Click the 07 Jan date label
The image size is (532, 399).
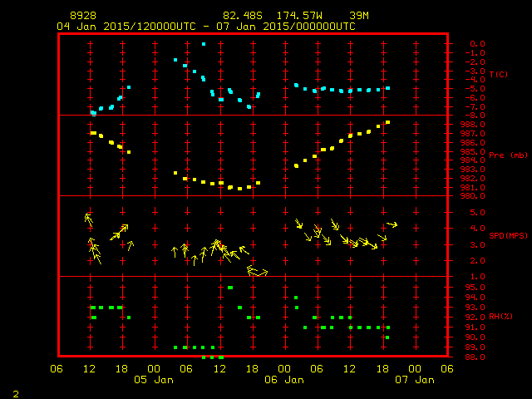click(415, 380)
